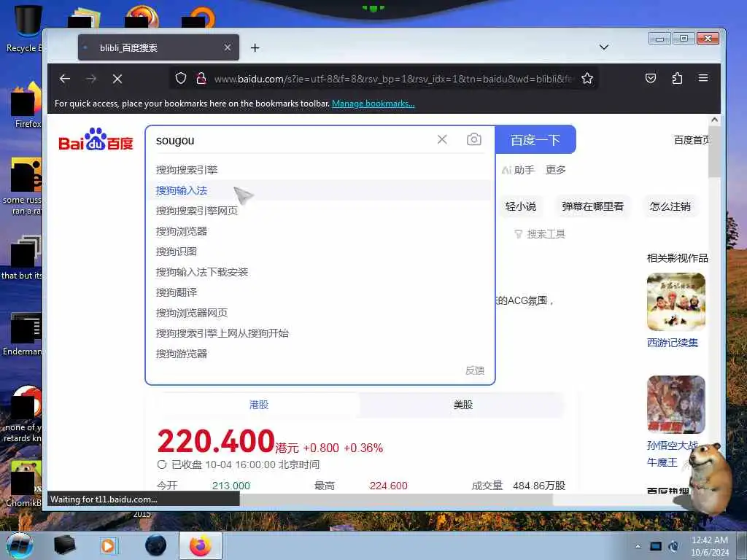Image resolution: width=747 pixels, height=560 pixels.
Task: Switch to the 港股 stock tab
Action: [x=259, y=405]
